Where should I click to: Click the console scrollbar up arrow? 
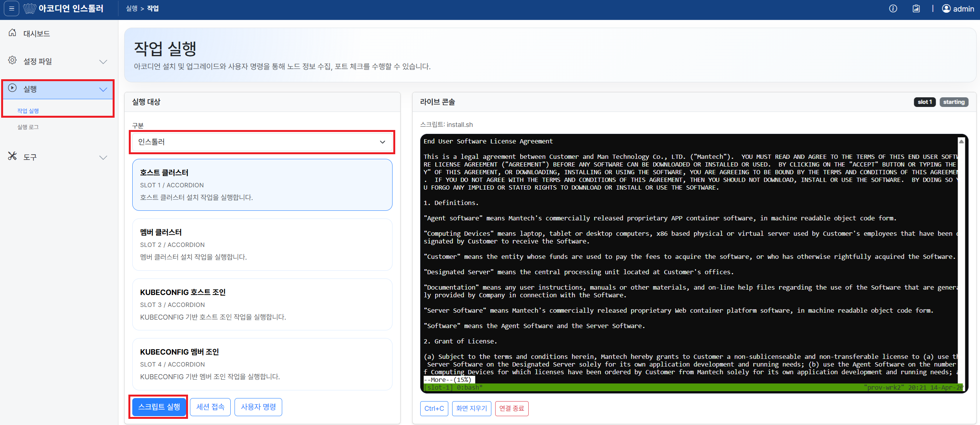pyautogui.click(x=962, y=141)
